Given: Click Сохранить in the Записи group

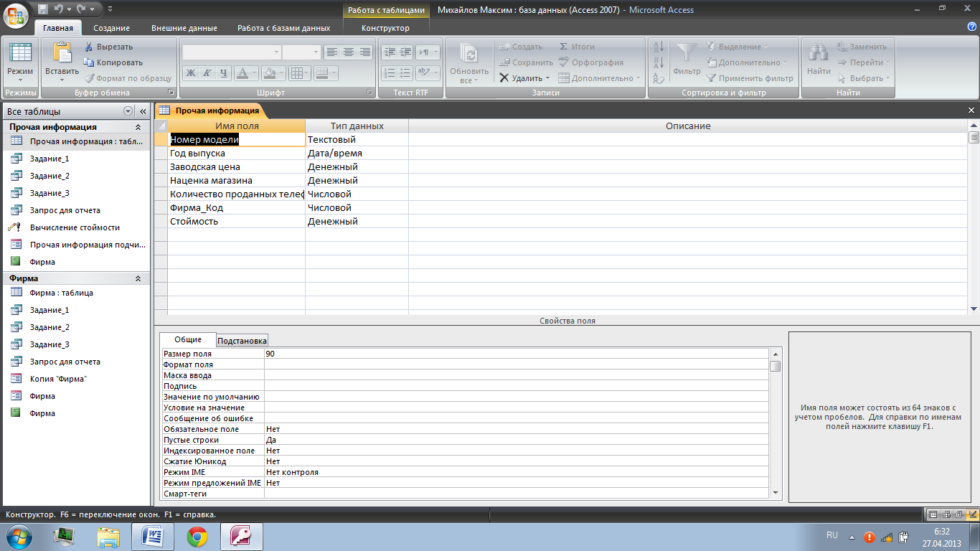Looking at the screenshot, I should (527, 62).
